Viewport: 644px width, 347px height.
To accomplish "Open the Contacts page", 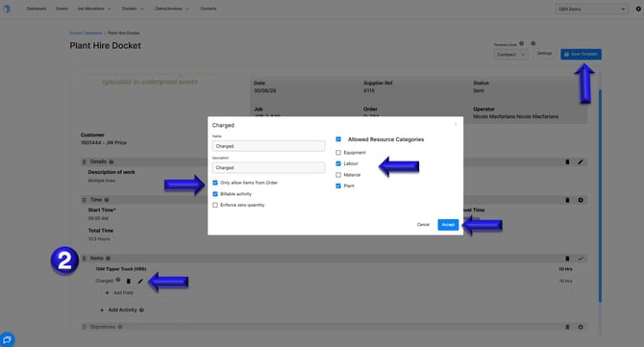I will (x=209, y=9).
